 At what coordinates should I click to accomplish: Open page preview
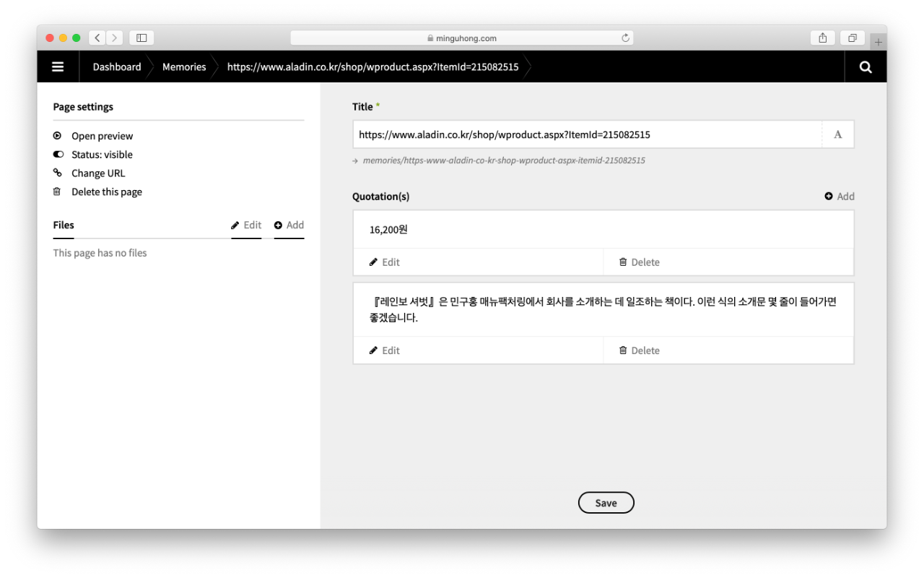coord(102,136)
